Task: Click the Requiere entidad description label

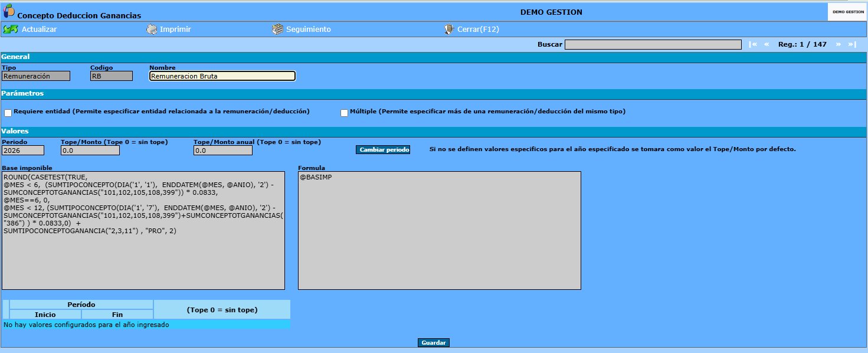Action: [x=162, y=111]
